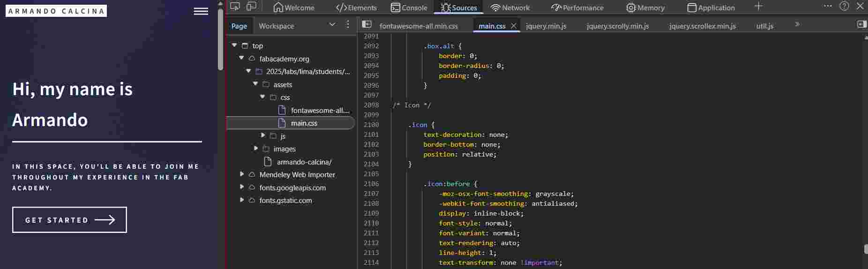Screen dimensions: 868x269
Task: Expand the fonts.gstatic.com node
Action: [242, 200]
